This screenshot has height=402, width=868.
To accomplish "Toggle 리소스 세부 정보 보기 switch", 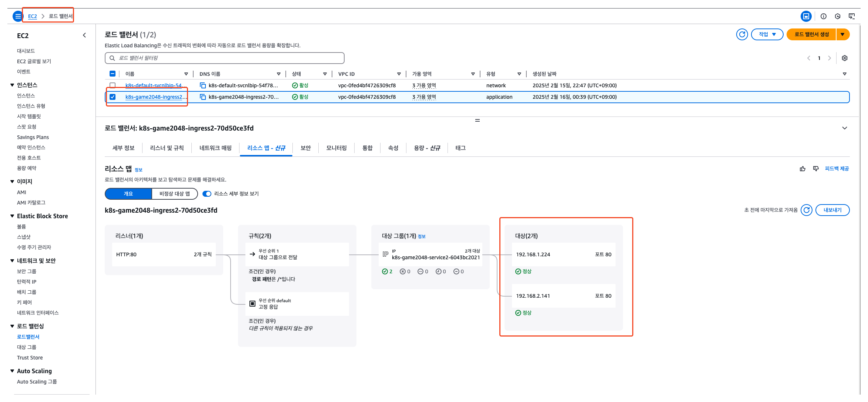I will coord(207,194).
